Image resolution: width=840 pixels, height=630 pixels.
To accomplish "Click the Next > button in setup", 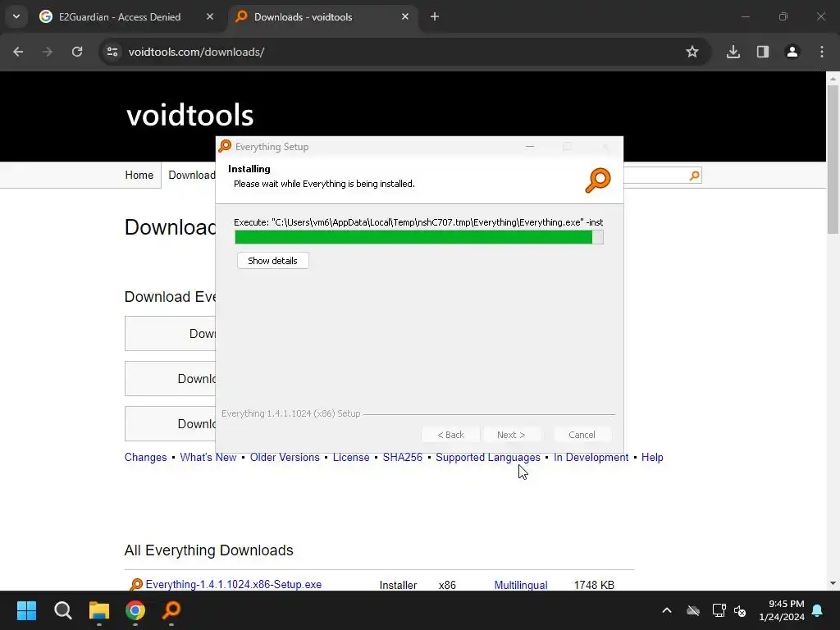I will click(x=511, y=435).
